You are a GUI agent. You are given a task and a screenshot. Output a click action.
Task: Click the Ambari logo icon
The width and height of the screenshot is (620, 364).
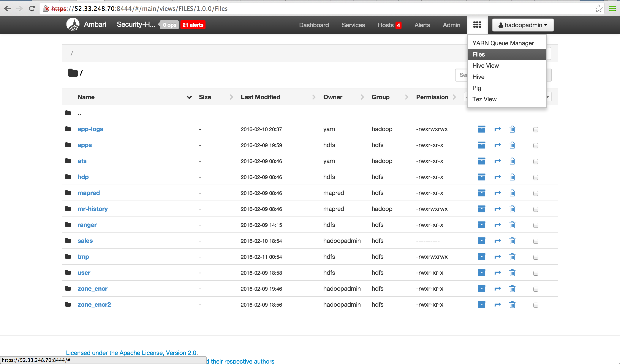coord(73,25)
